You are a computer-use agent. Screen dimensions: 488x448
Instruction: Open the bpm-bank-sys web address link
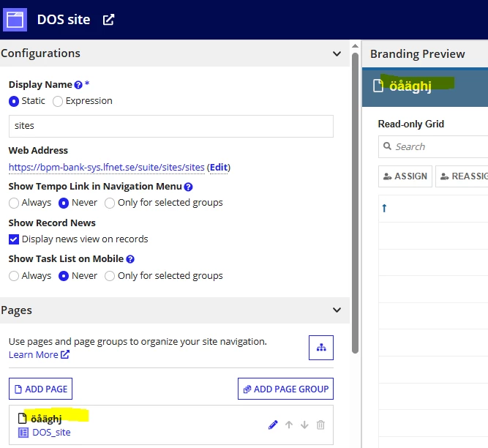(106, 168)
